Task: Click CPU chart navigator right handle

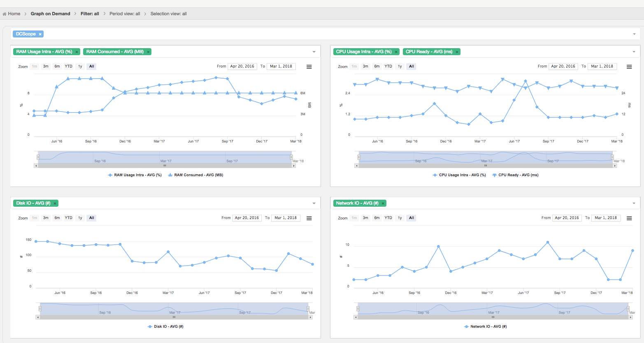Action: [x=612, y=157]
